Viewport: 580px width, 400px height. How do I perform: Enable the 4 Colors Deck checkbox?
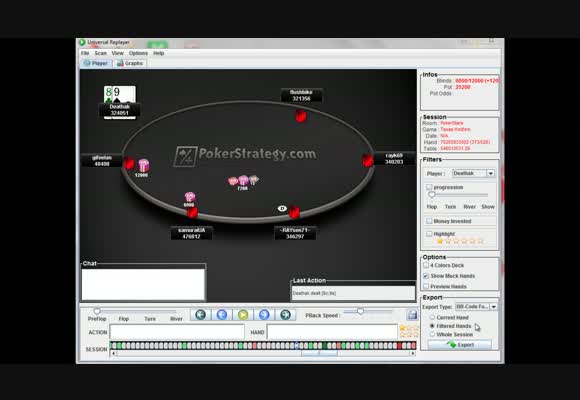point(426,265)
